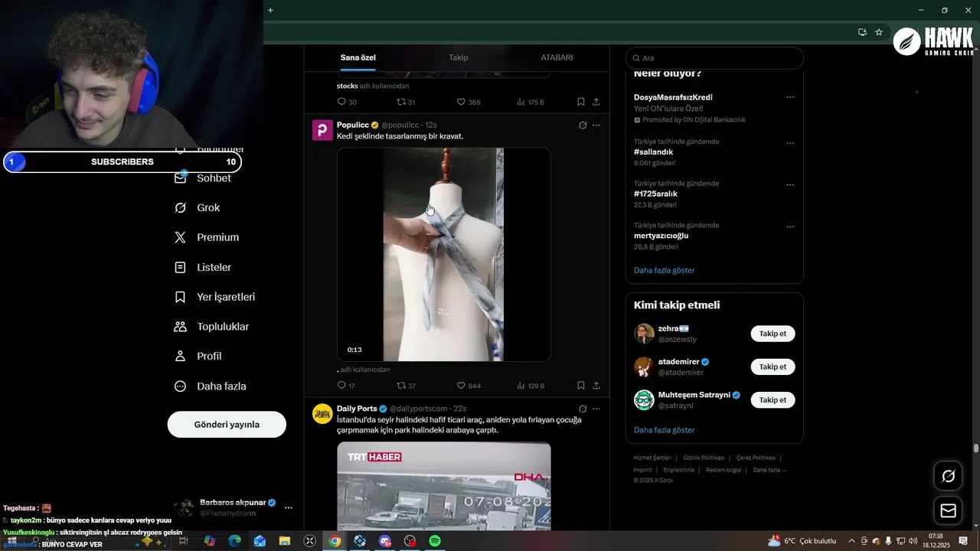Show hidden system tray icons
980x551 pixels.
[x=851, y=541]
